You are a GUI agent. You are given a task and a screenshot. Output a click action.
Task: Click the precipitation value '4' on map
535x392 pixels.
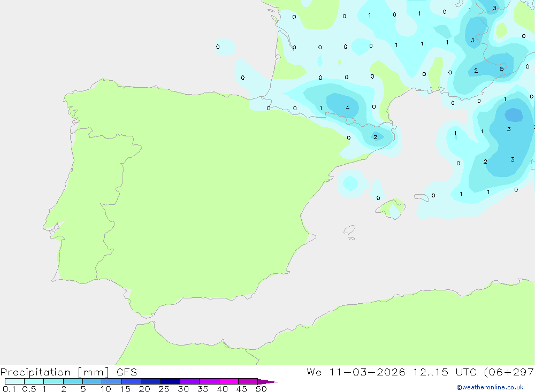[347, 107]
